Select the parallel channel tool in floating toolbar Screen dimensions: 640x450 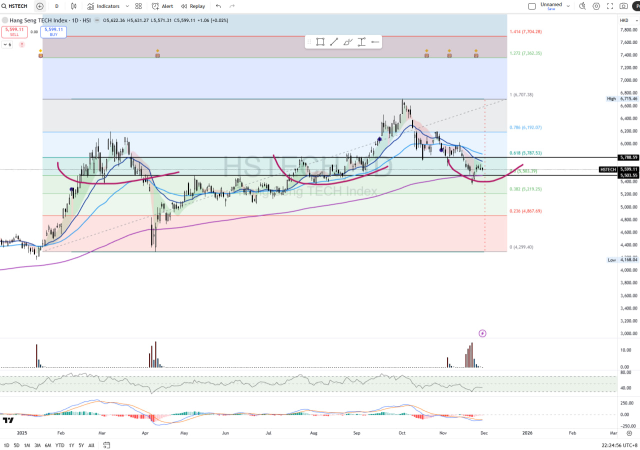click(x=348, y=42)
